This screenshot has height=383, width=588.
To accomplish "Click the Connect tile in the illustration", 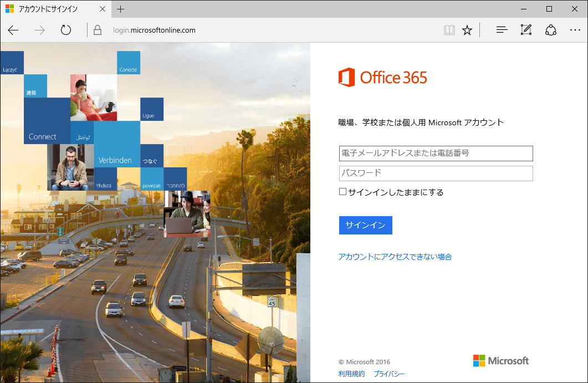I will point(47,121).
